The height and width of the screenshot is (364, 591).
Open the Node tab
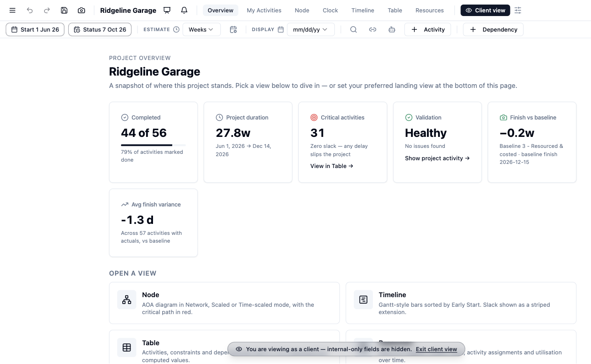[x=302, y=10]
